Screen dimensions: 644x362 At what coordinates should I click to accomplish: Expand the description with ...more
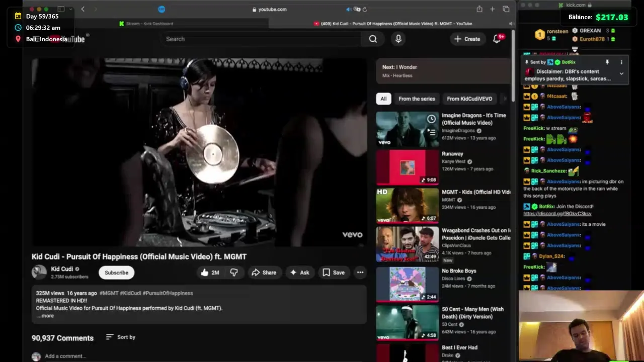coord(45,316)
